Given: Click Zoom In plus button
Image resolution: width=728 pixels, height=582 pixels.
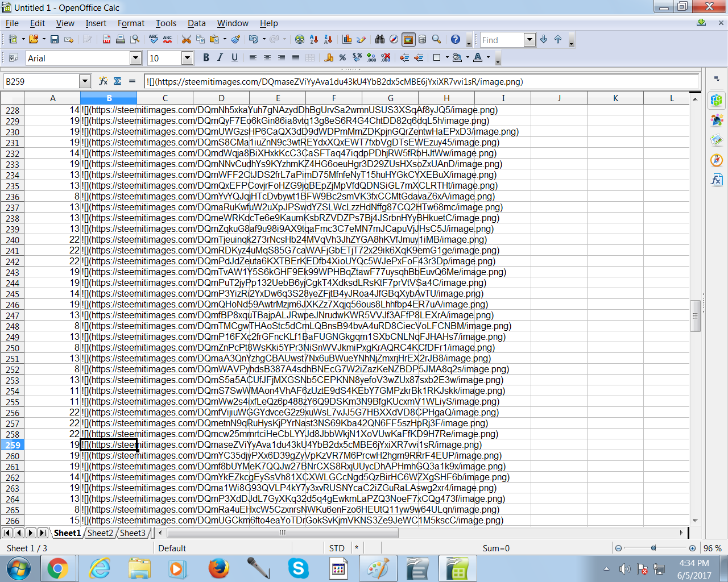Looking at the screenshot, I should (692, 548).
